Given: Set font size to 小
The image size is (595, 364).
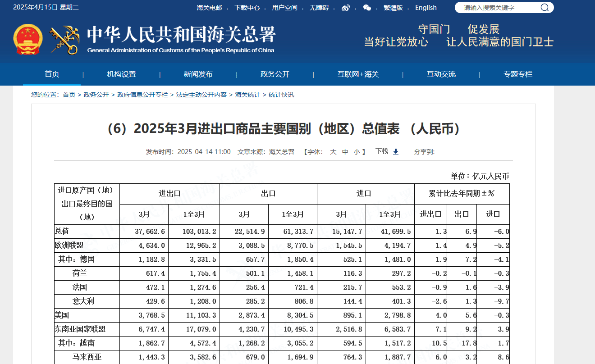Looking at the screenshot, I should tap(357, 152).
